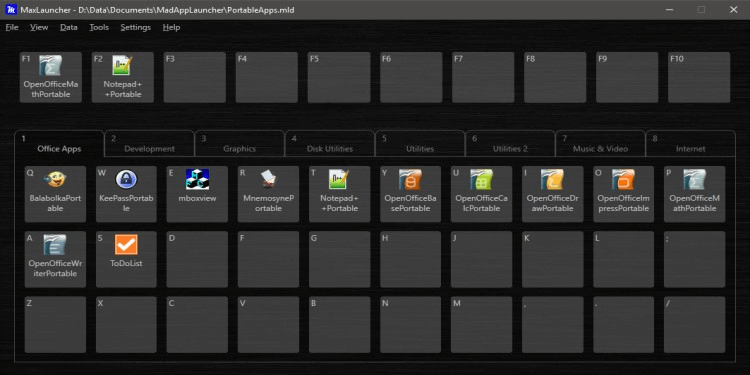Open Notepad++Portable on the T key

pyautogui.click(x=340, y=194)
